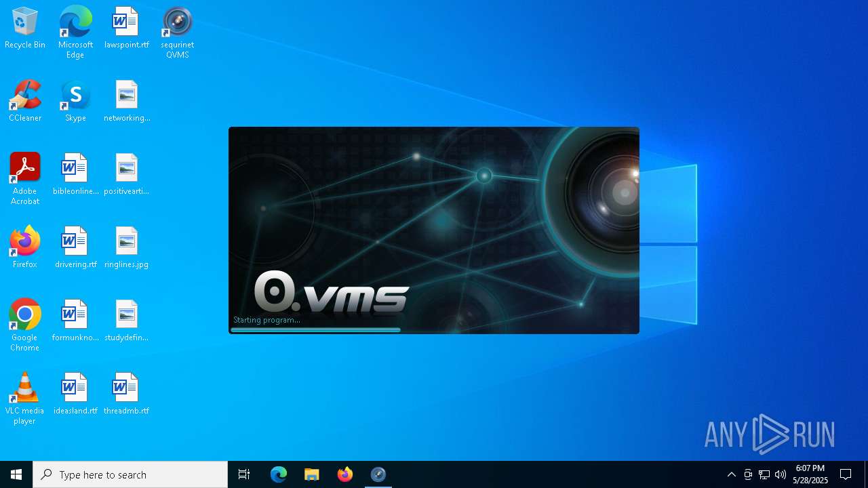Select the lawspoint.rtf file icon

click(x=126, y=28)
